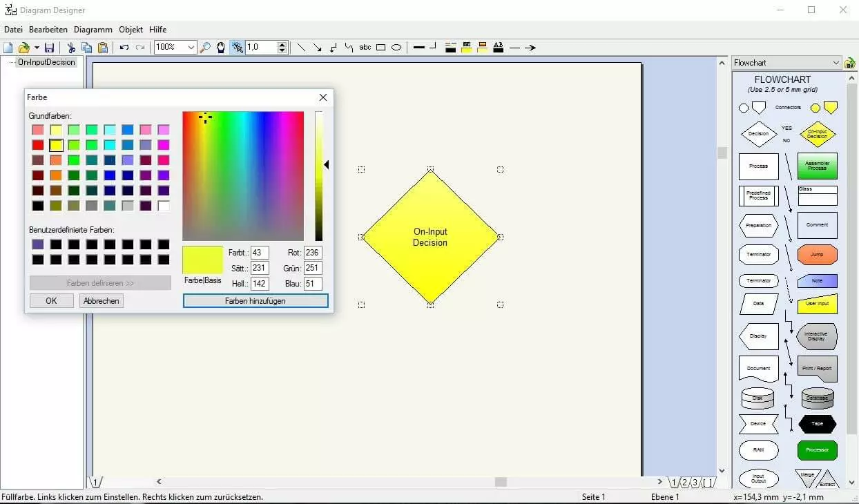The image size is (859, 504).
Task: Click the horizontal scrollbar thumb under the canvas
Action: (x=501, y=482)
